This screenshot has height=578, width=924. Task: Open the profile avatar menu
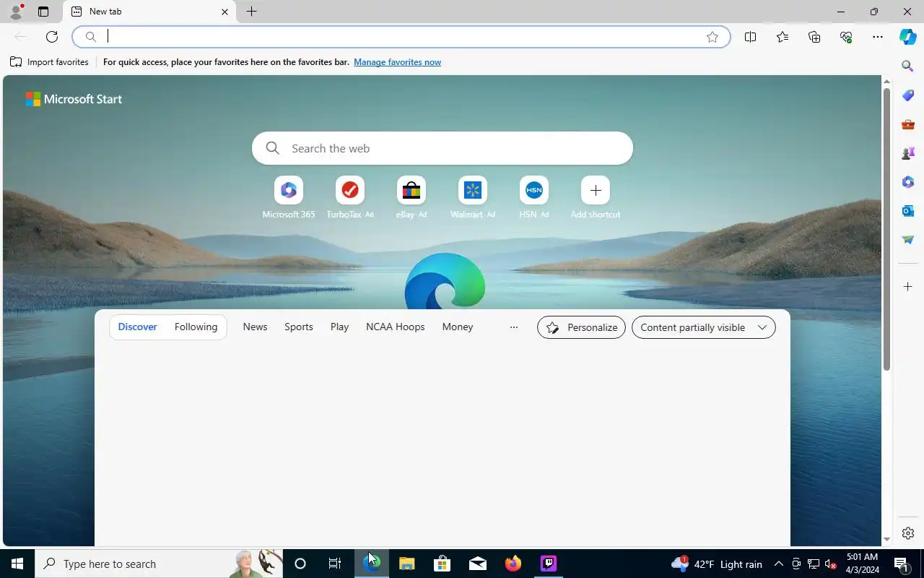tap(15, 12)
